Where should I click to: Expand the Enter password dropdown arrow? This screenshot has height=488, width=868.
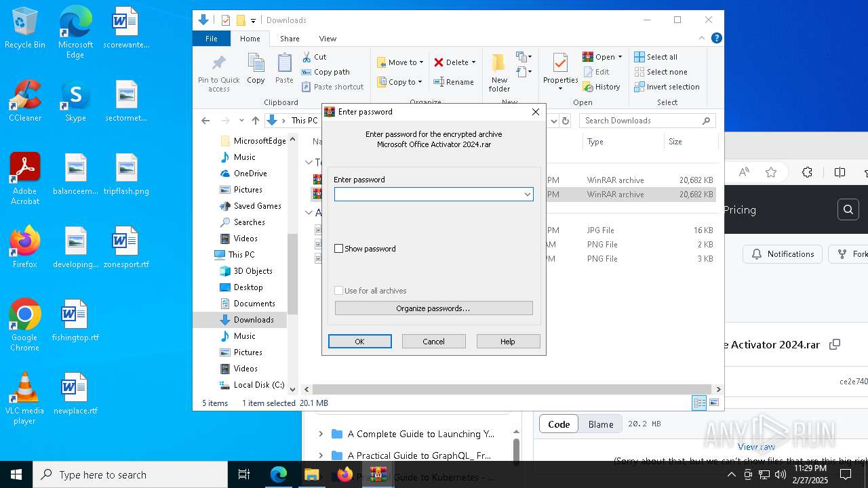coord(527,195)
